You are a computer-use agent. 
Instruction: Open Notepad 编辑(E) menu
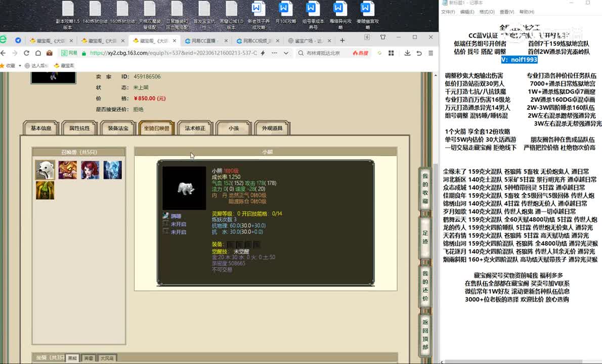(467, 12)
